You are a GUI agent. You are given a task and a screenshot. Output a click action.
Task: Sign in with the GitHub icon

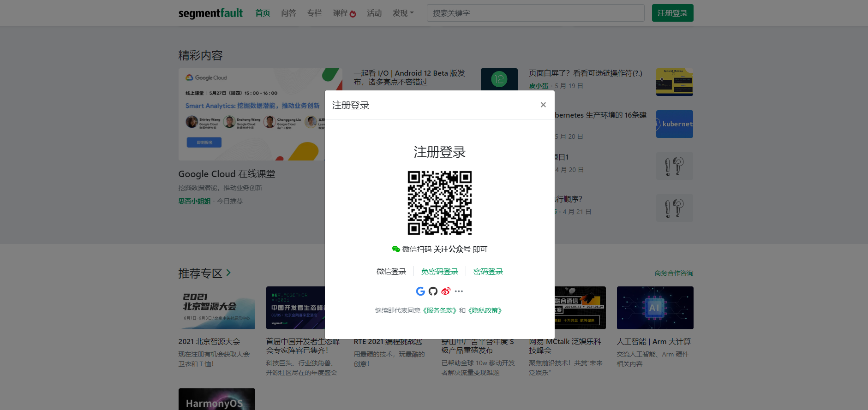[433, 291]
